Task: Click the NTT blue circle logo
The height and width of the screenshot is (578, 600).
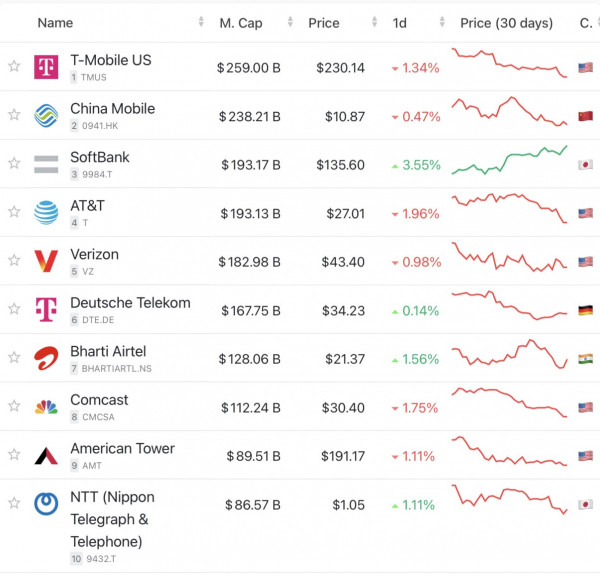Action: pos(46,504)
